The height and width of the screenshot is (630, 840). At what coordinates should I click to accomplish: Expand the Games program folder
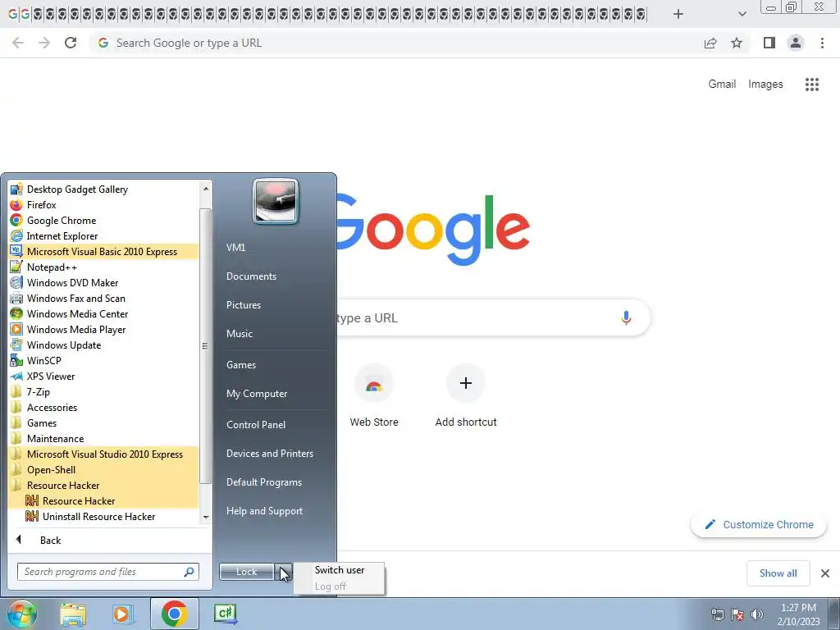[x=103, y=422]
